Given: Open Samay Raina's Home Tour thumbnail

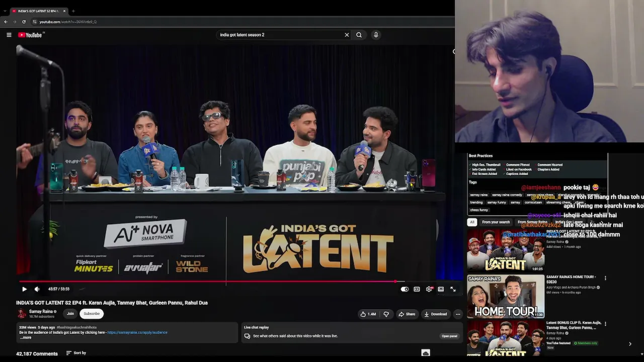Looking at the screenshot, I should (506, 297).
